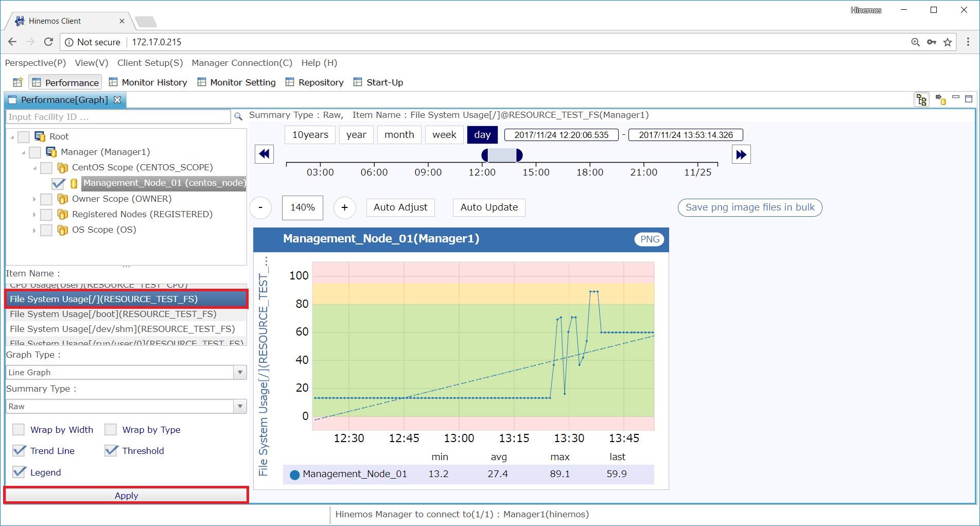Go forward with the fast-forward double-arrow

741,154
